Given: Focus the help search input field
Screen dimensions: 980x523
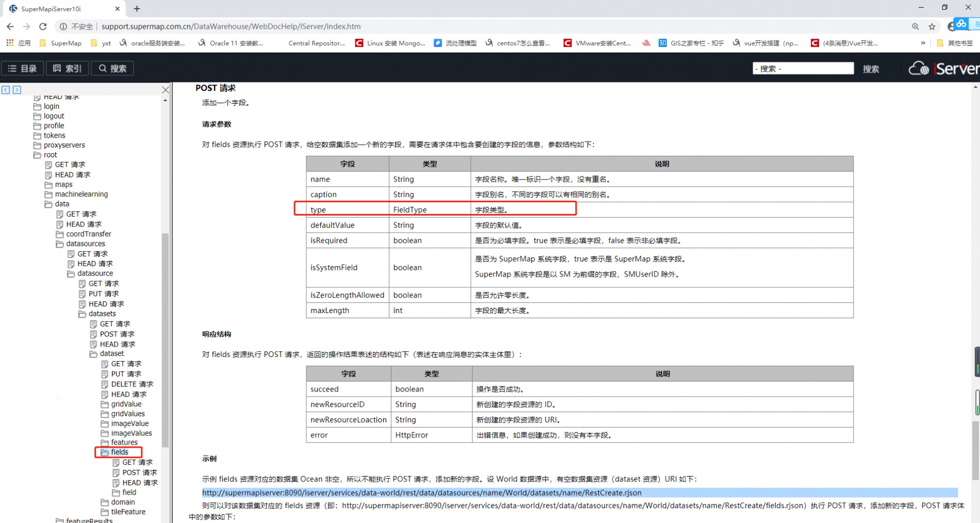Looking at the screenshot, I should (x=803, y=68).
